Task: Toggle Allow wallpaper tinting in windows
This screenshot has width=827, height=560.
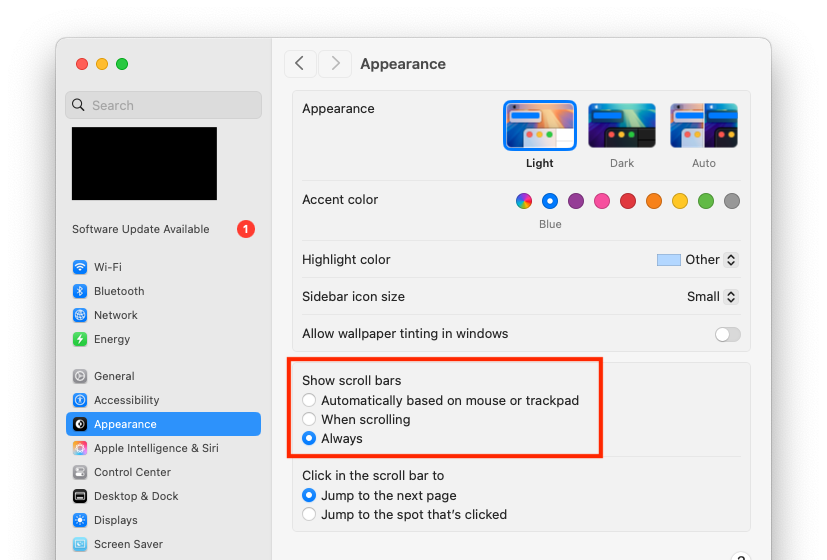Action: point(727,334)
